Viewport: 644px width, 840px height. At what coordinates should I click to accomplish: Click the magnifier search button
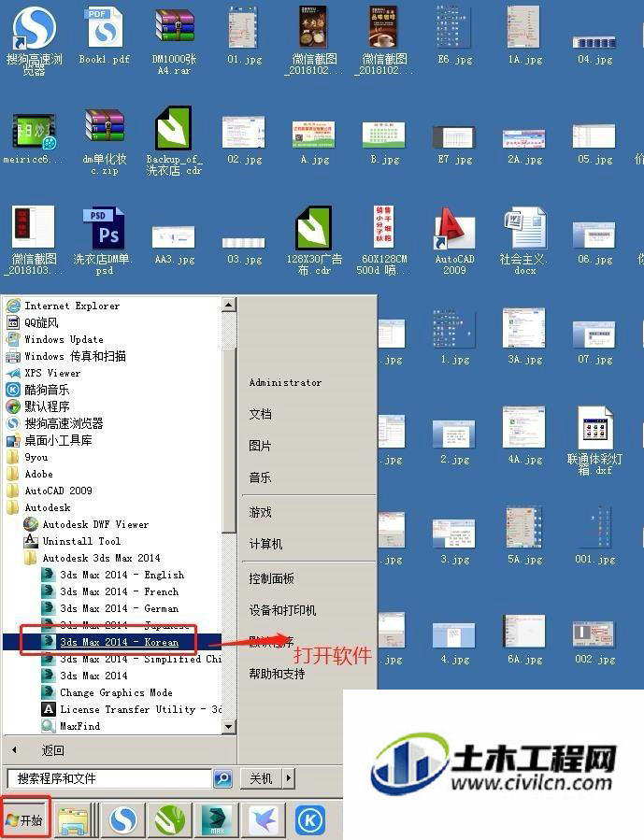point(222,778)
